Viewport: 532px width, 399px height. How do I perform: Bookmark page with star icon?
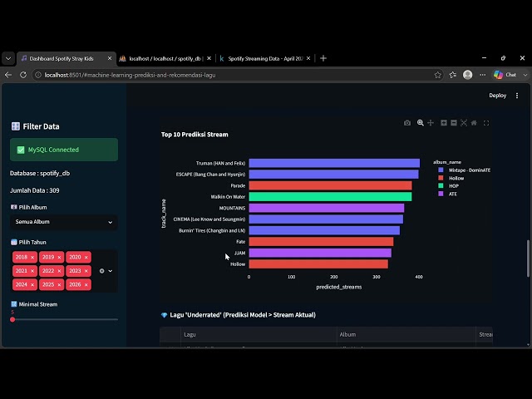[438, 75]
